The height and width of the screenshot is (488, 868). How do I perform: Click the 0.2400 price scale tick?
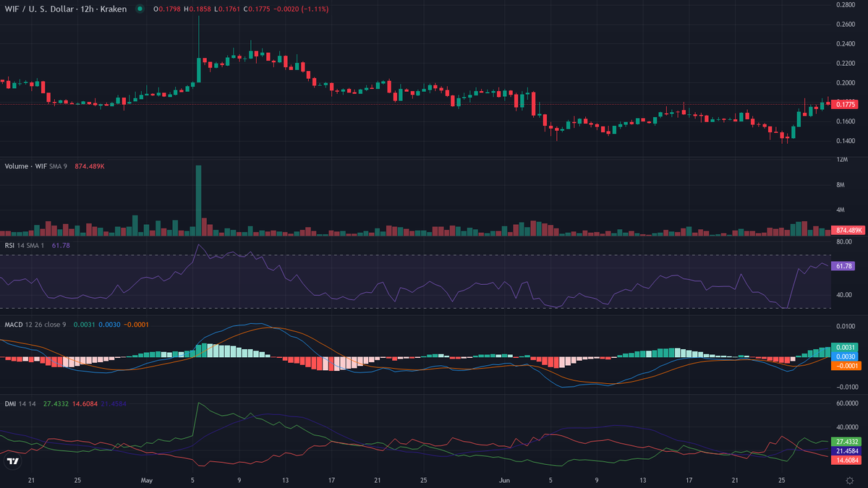846,44
